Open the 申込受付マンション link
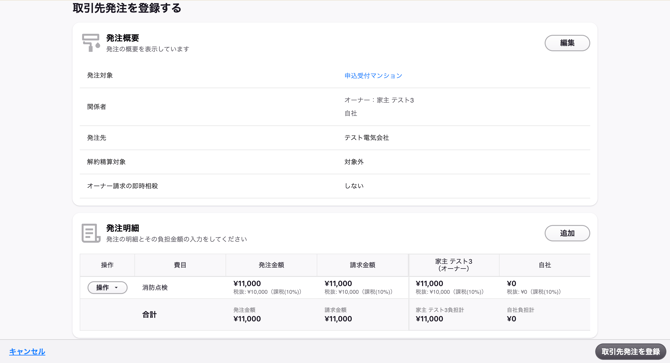 [373, 76]
